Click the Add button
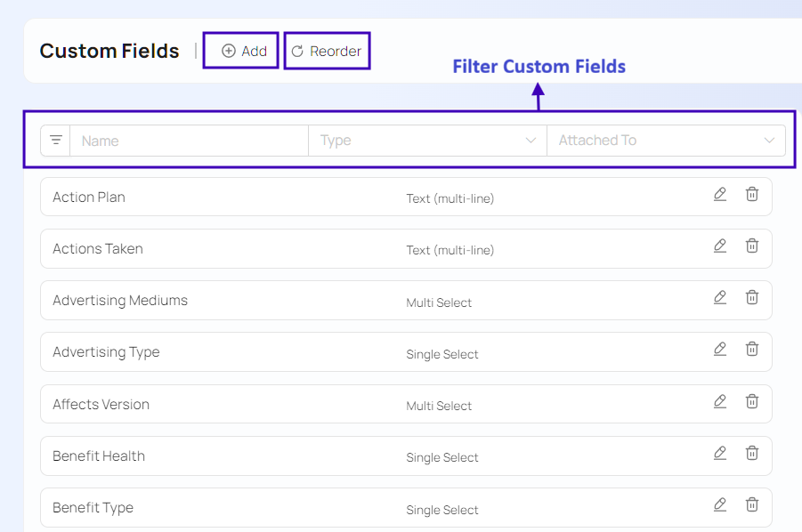 pyautogui.click(x=242, y=51)
